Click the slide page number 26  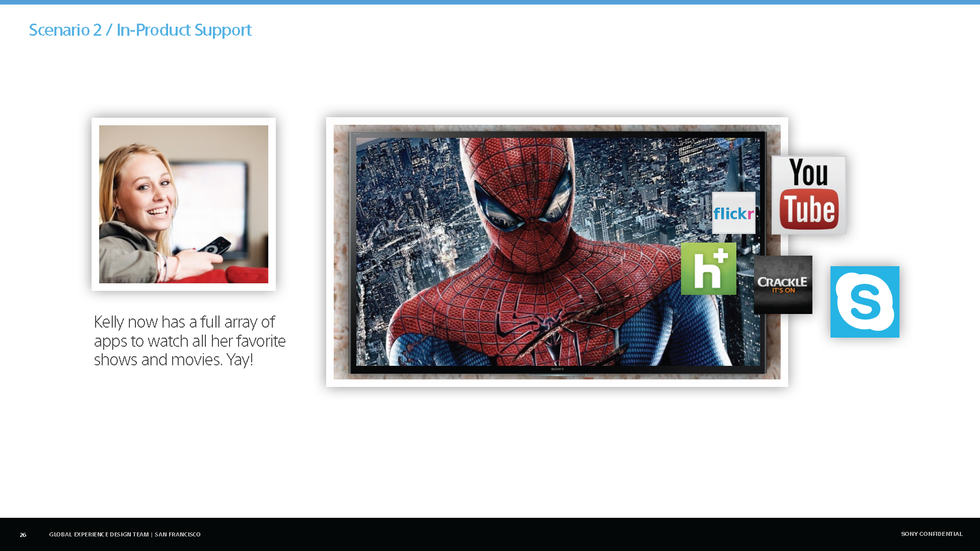(x=23, y=535)
